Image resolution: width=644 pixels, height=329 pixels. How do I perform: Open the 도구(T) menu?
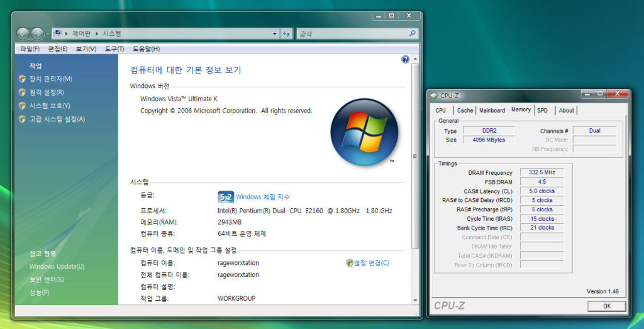coord(114,49)
